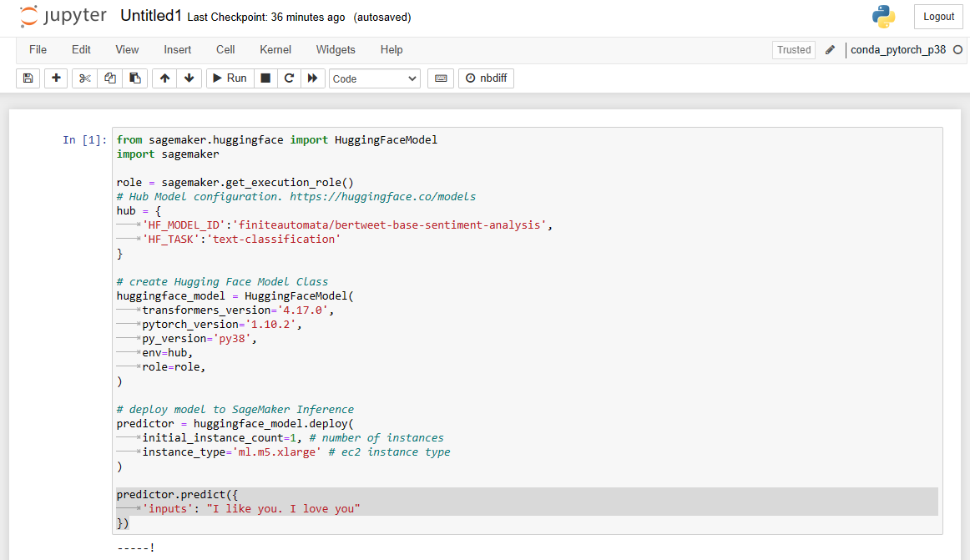Click the Jupyter logo
The width and height of the screenshot is (970, 560).
(x=63, y=16)
